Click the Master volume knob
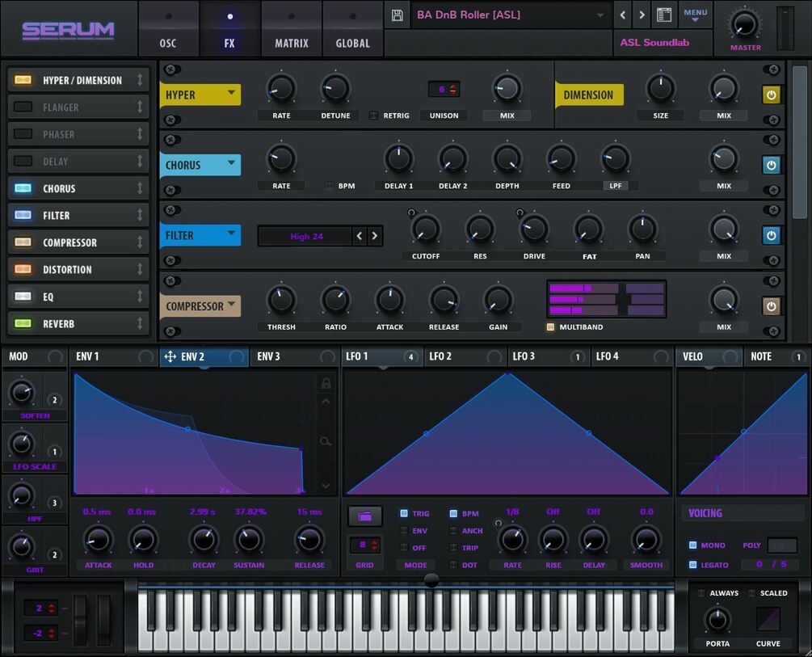The width and height of the screenshot is (812, 657). click(x=745, y=23)
